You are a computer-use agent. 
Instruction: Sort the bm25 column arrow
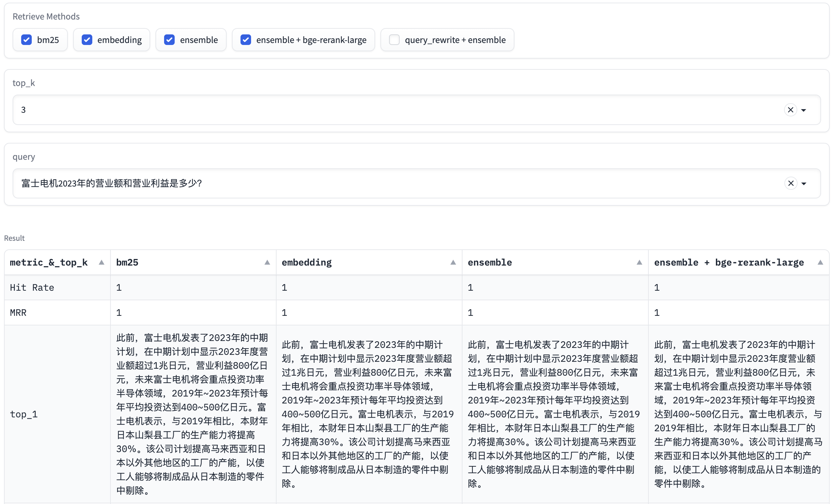pos(267,262)
